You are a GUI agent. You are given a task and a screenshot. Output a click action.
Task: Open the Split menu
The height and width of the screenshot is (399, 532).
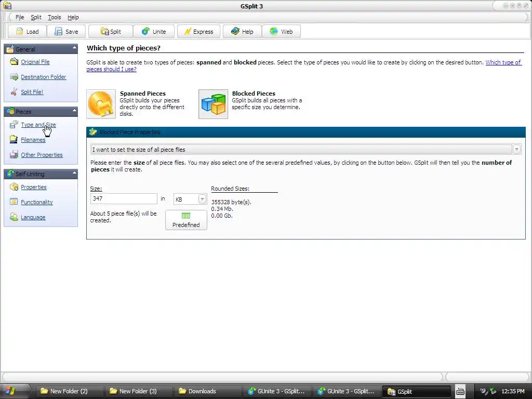(x=36, y=17)
